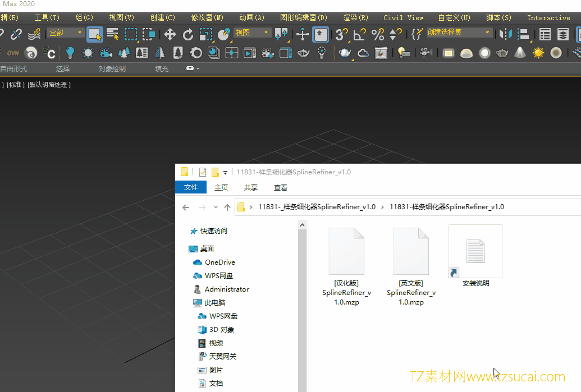
Task: Select the 安装说明 shortcut file
Action: pyautogui.click(x=476, y=256)
